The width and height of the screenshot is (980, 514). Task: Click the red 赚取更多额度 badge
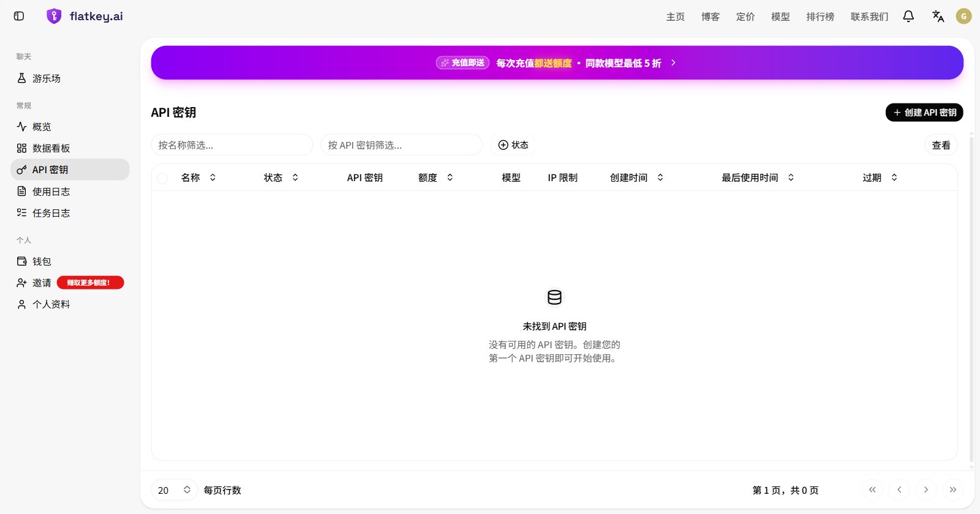click(91, 283)
